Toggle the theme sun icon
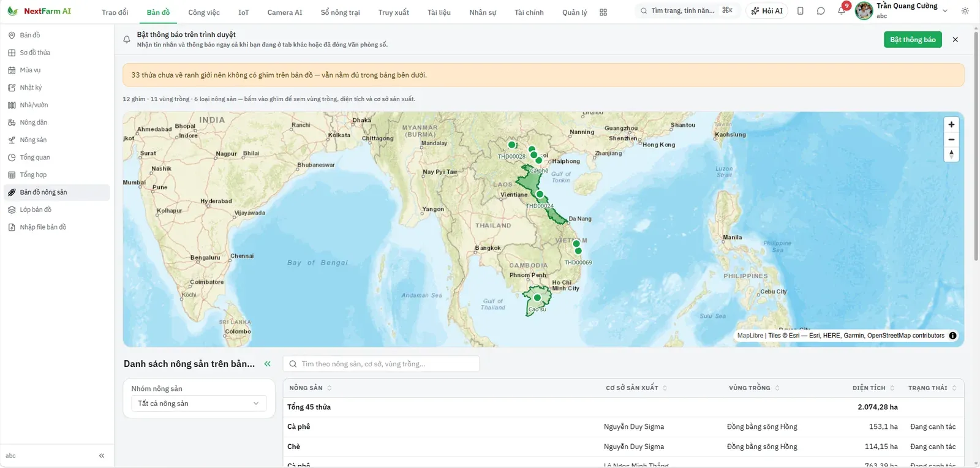Viewport: 980px width, 468px height. (965, 11)
